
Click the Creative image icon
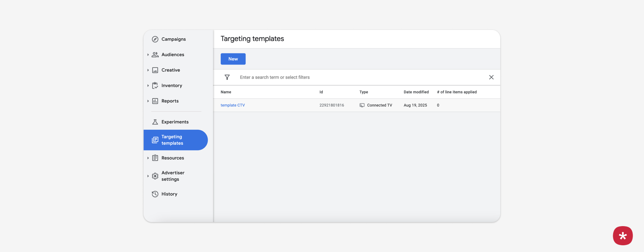click(155, 70)
